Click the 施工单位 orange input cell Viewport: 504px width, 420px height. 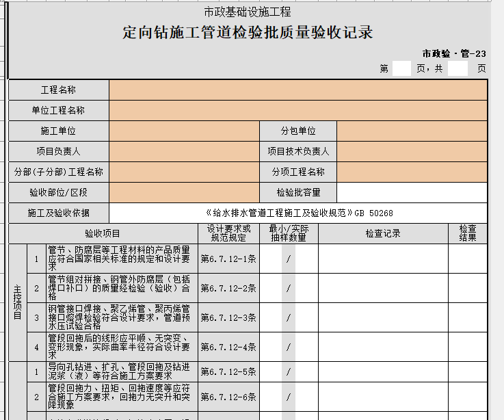click(x=183, y=131)
